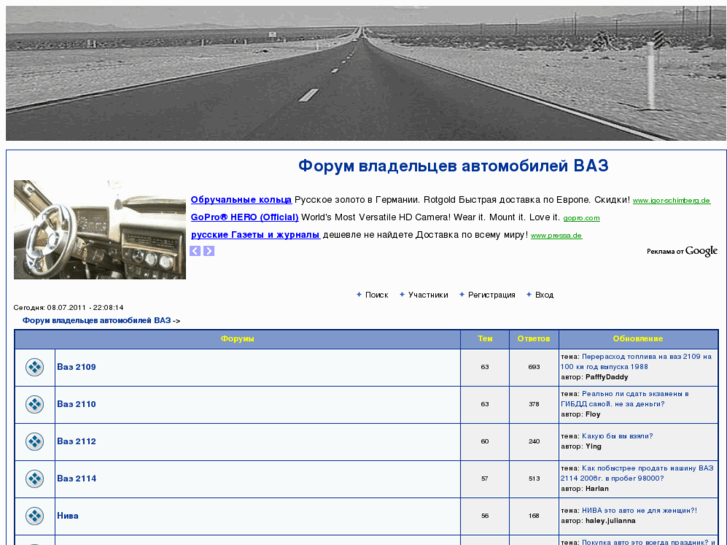The height and width of the screenshot is (545, 727).
Task: Click topic count 60 in Ваз 2112 row
Action: click(x=485, y=441)
